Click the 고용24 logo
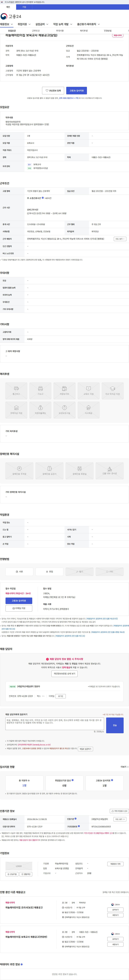The height and width of the screenshot is (980, 129). [11, 16]
